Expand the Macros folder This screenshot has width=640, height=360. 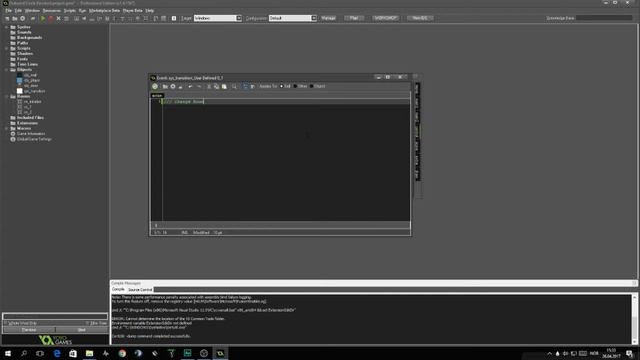pyautogui.click(x=7, y=129)
